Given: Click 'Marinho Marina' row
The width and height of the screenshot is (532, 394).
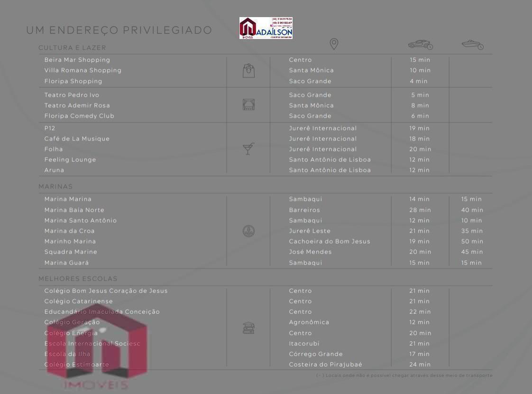Looking at the screenshot, I should (70, 242).
